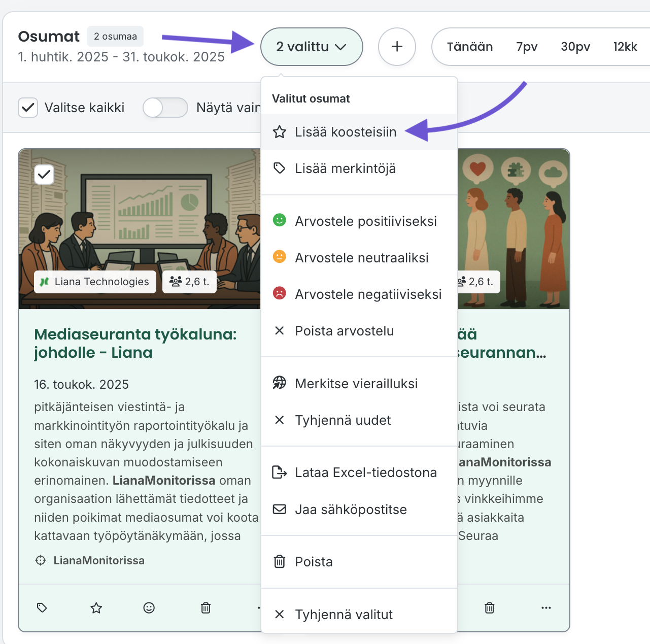Choose Arvostele positiiviseksi
This screenshot has width=650, height=644.
[x=359, y=221]
